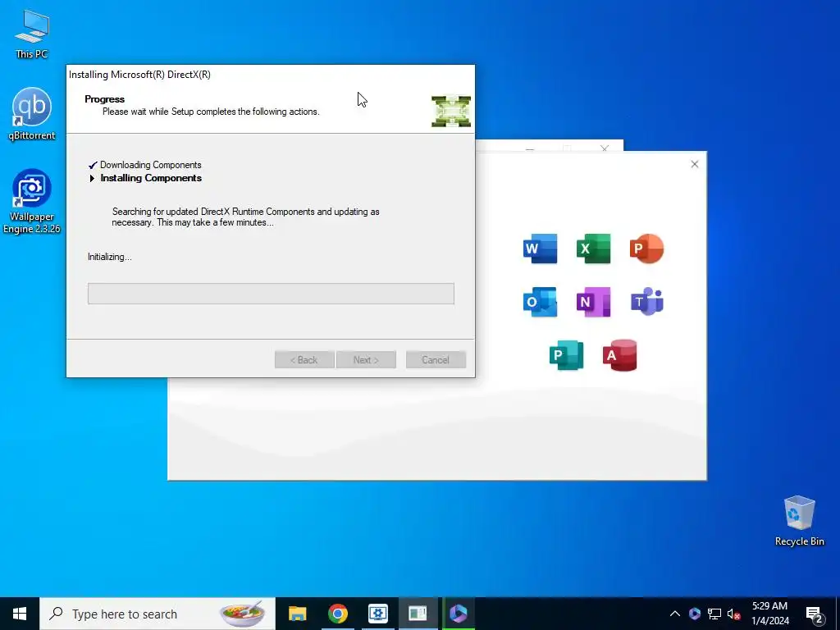The height and width of the screenshot is (630, 840).
Task: Click the OneNote icon in Office splash
Action: (593, 302)
